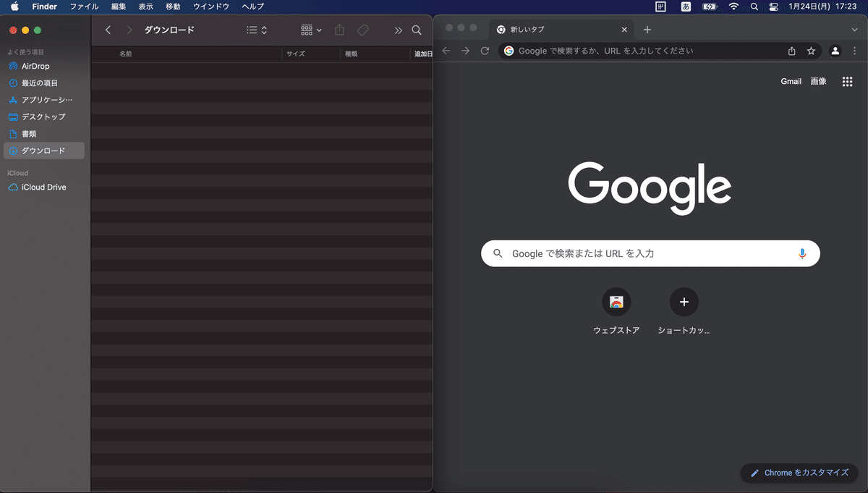Sort by 追加日 column header

click(423, 54)
